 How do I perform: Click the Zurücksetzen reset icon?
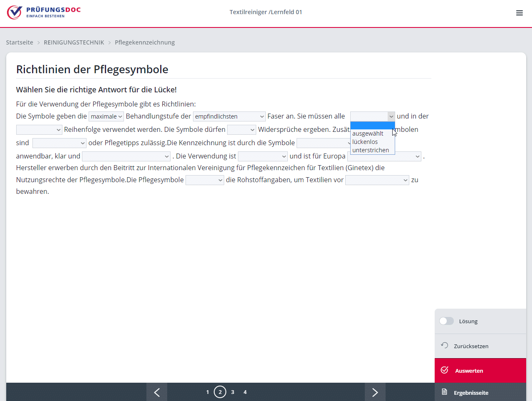445,346
